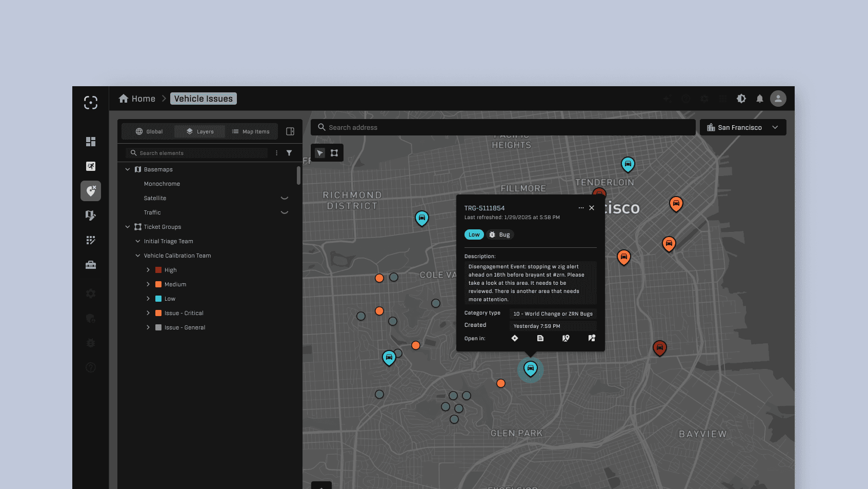This screenshot has width=868, height=489.
Task: Open ticket in shapes-icon app
Action: tap(592, 338)
